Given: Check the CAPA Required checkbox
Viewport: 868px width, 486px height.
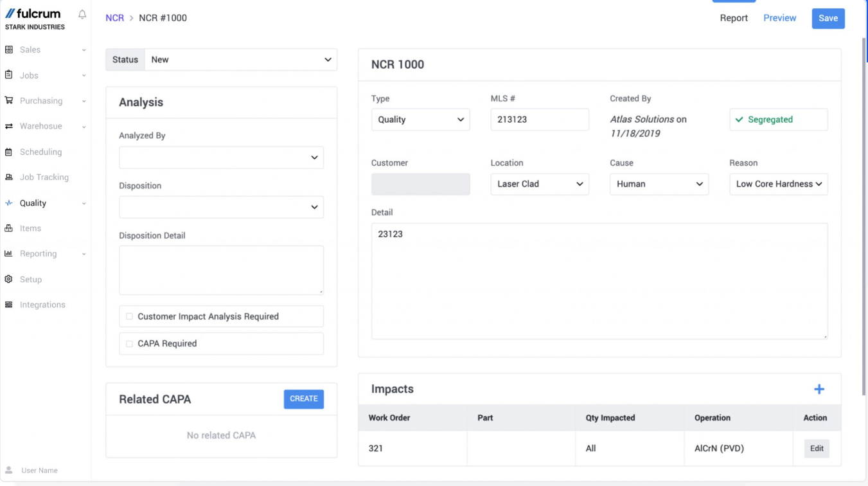Looking at the screenshot, I should click(129, 343).
